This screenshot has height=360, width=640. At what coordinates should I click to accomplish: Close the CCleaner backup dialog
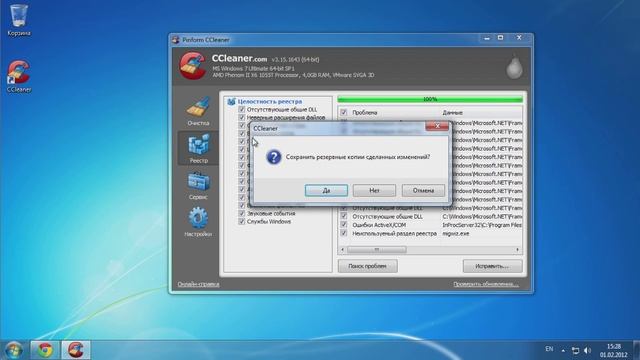pos(437,126)
